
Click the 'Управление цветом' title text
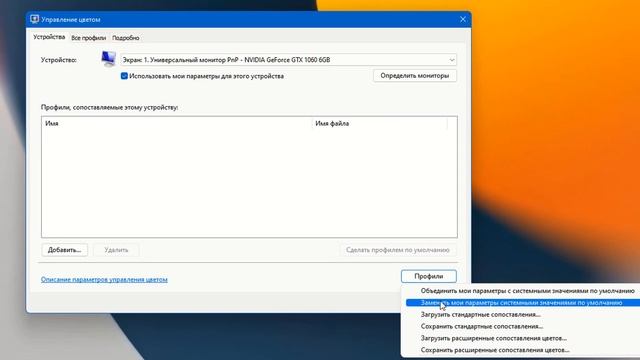[x=71, y=20]
